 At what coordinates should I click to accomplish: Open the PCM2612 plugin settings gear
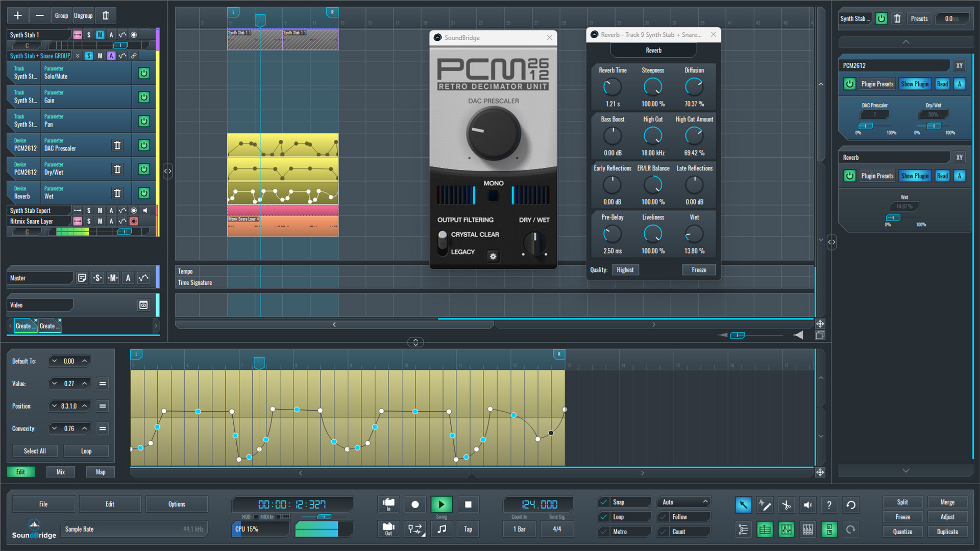coord(493,257)
